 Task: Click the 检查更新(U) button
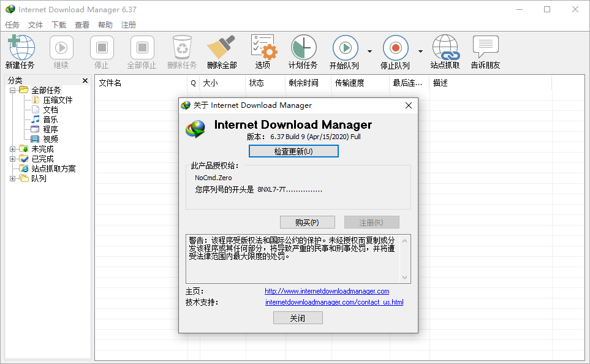click(x=293, y=151)
